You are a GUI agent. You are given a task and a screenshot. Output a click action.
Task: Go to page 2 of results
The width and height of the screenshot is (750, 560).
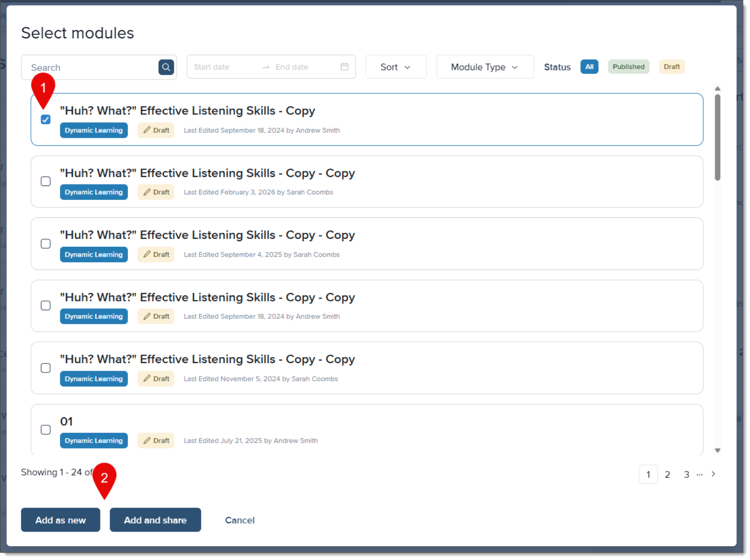[667, 474]
